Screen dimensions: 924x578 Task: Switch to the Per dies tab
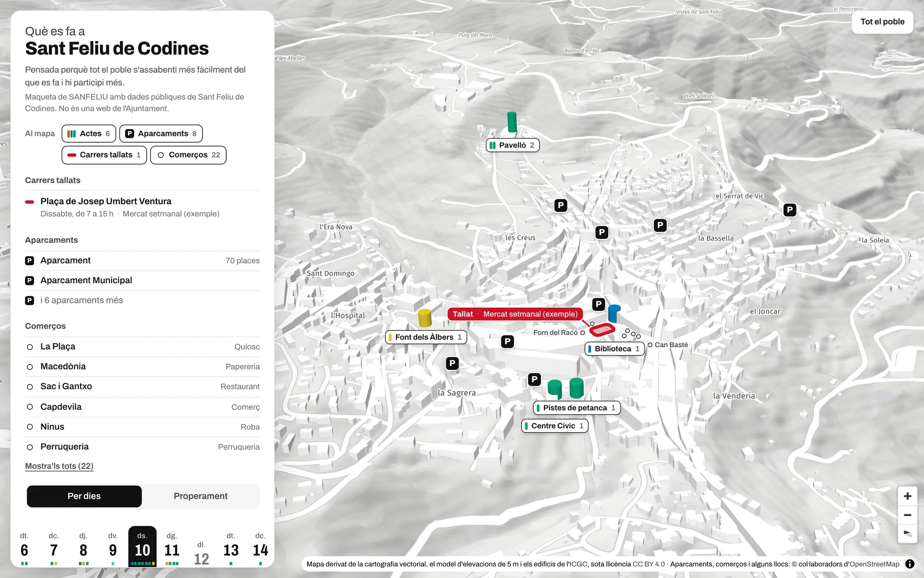(84, 496)
